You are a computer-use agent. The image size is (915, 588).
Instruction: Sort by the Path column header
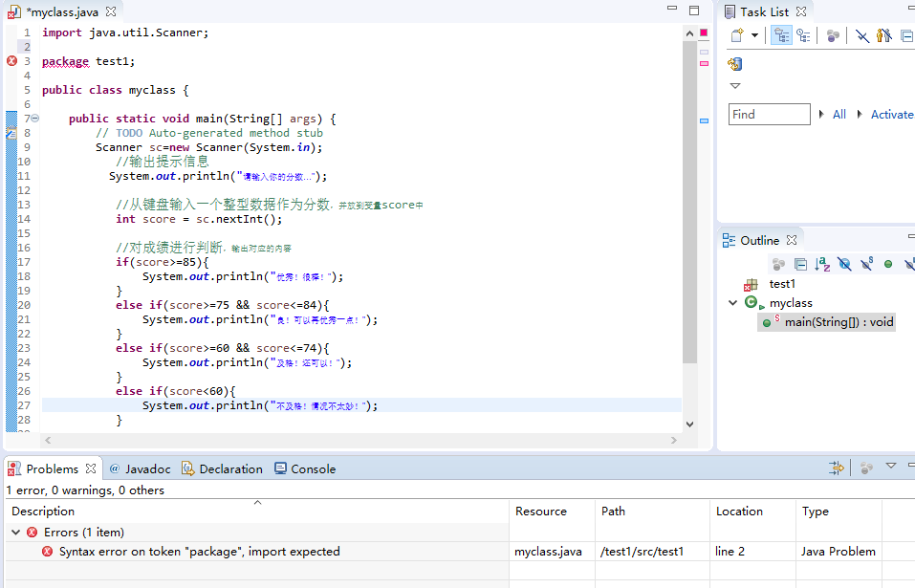652,511
